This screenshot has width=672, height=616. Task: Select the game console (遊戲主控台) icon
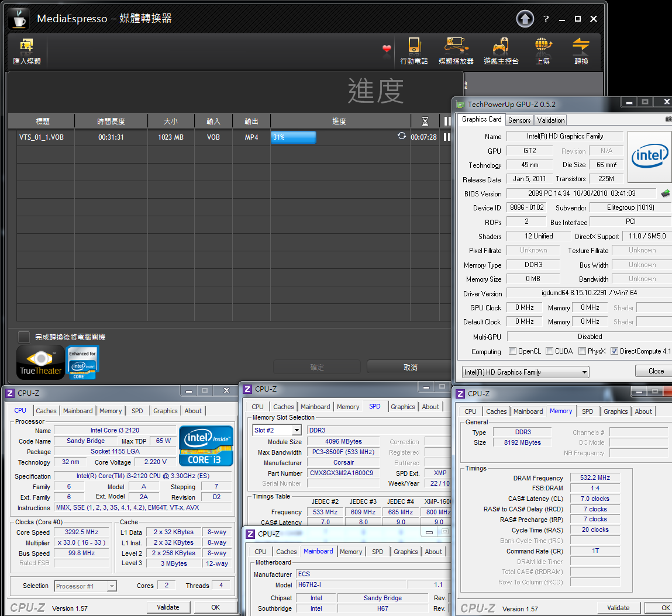tap(501, 51)
